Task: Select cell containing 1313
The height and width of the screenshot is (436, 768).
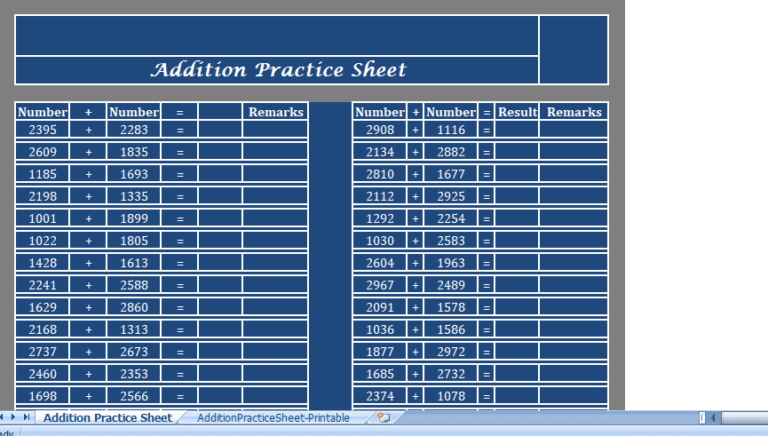Action: pos(134,330)
